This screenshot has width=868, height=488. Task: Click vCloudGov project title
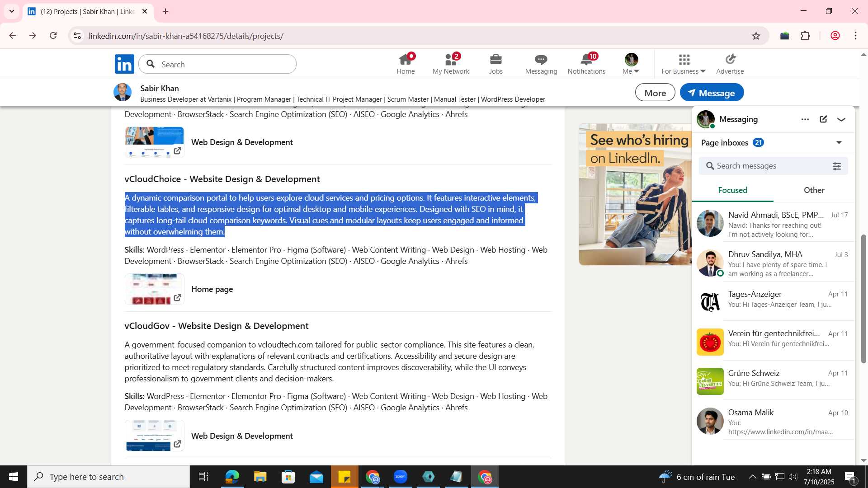click(217, 326)
